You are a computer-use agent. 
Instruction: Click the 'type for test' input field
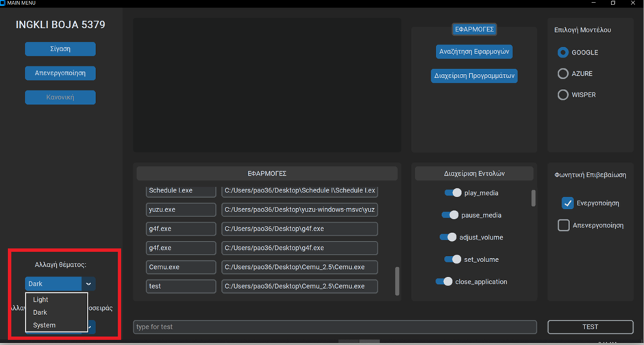[335, 327]
